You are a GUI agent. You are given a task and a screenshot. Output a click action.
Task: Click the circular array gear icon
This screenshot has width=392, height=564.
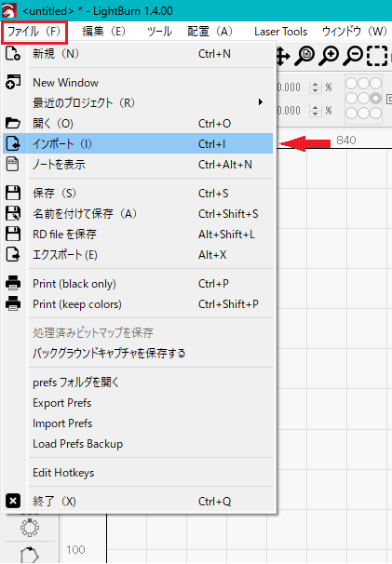pos(29,528)
